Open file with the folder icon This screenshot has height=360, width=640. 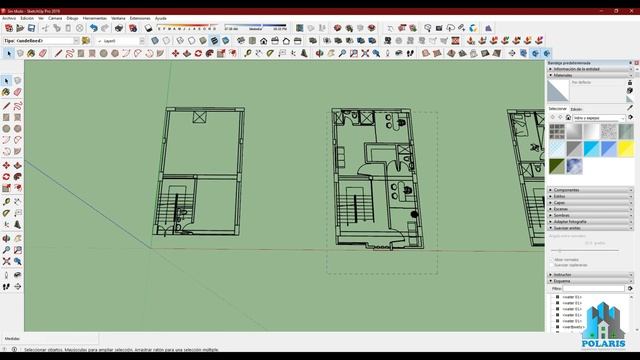[x=20, y=28]
